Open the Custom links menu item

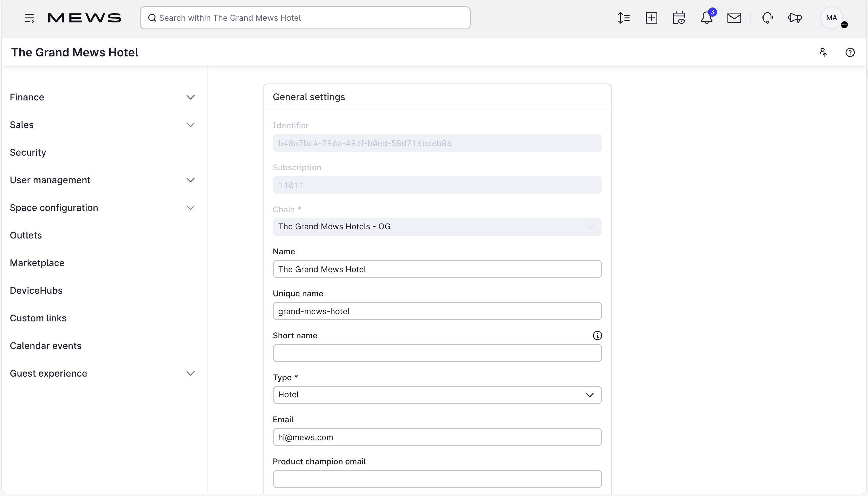coord(38,318)
